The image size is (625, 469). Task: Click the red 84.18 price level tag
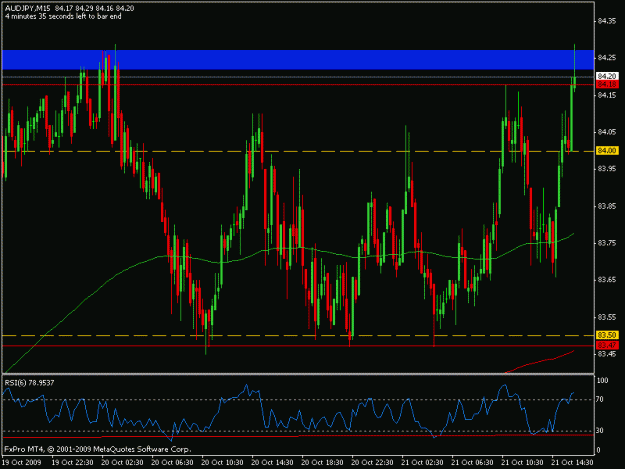[x=607, y=84]
